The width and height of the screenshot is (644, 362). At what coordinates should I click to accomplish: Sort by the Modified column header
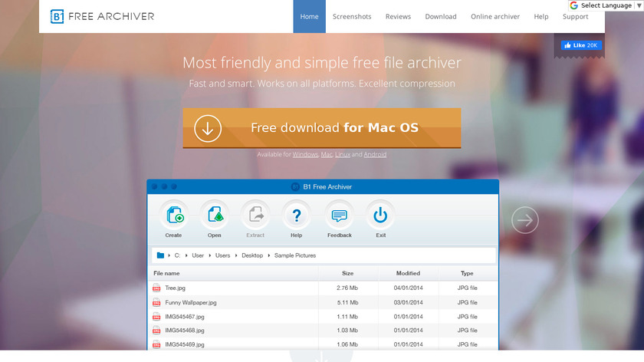pyautogui.click(x=408, y=273)
